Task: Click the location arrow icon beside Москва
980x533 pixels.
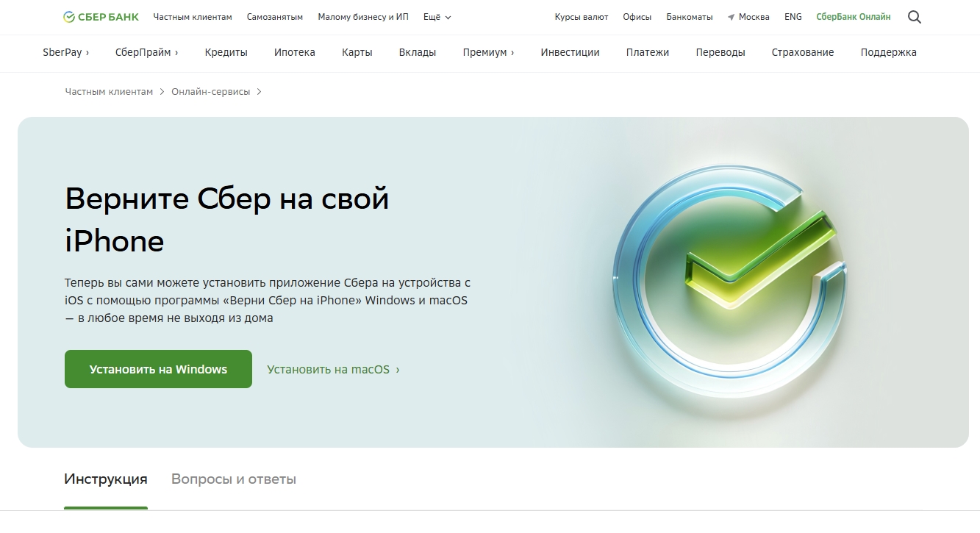Action: coord(731,17)
